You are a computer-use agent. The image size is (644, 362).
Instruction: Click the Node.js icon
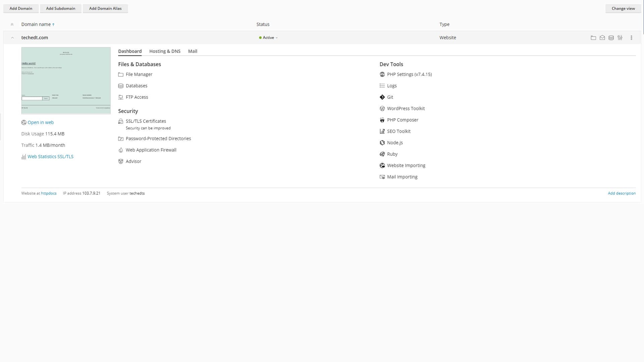382,143
